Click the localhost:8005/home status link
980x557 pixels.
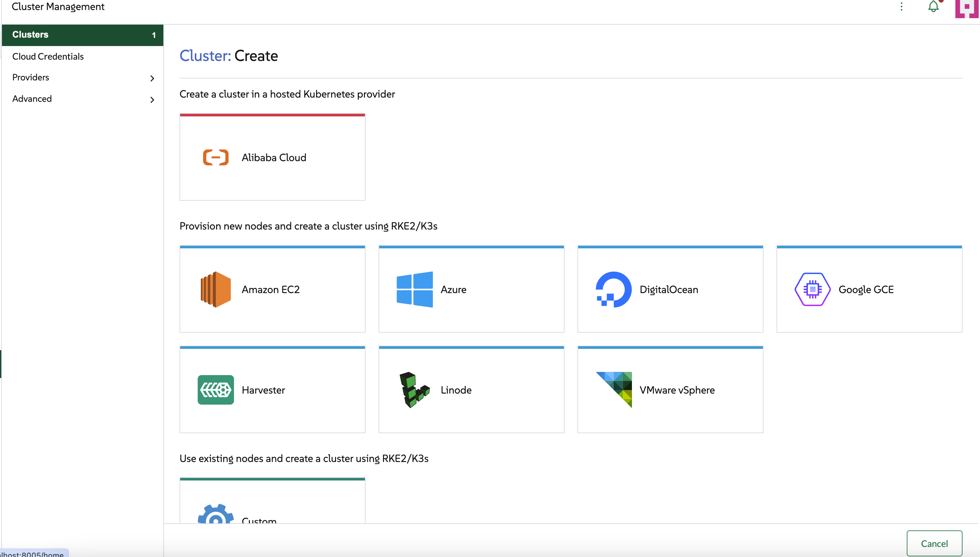(x=32, y=553)
